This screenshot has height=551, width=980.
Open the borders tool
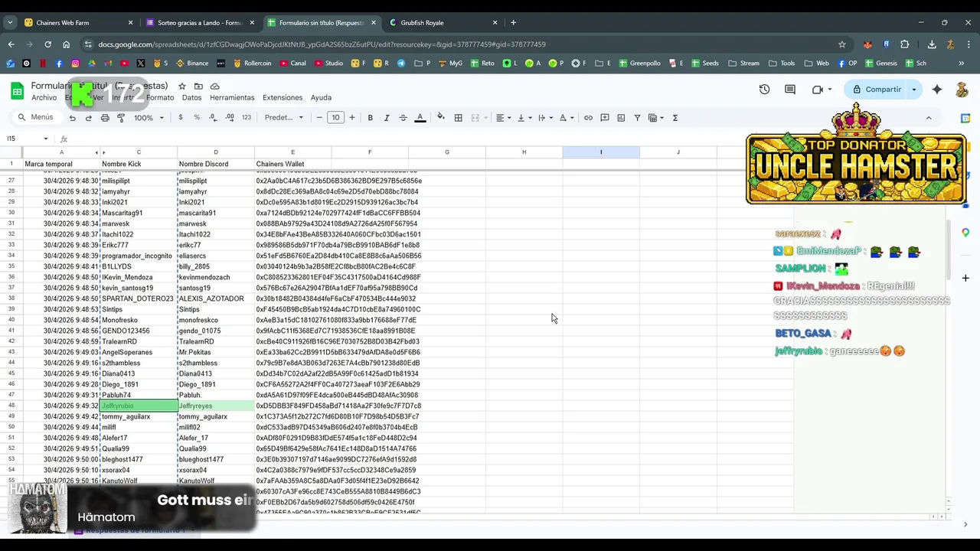pyautogui.click(x=458, y=118)
